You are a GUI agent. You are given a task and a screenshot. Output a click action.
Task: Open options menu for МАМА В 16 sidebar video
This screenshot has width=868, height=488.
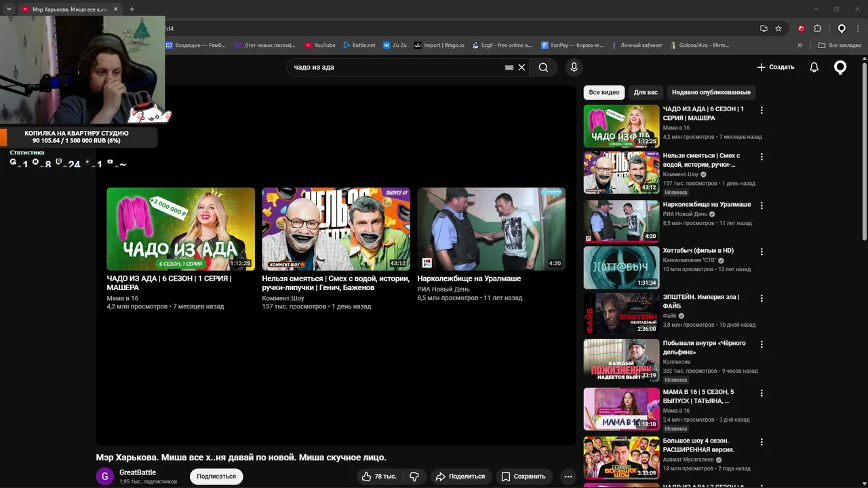pyautogui.click(x=762, y=392)
